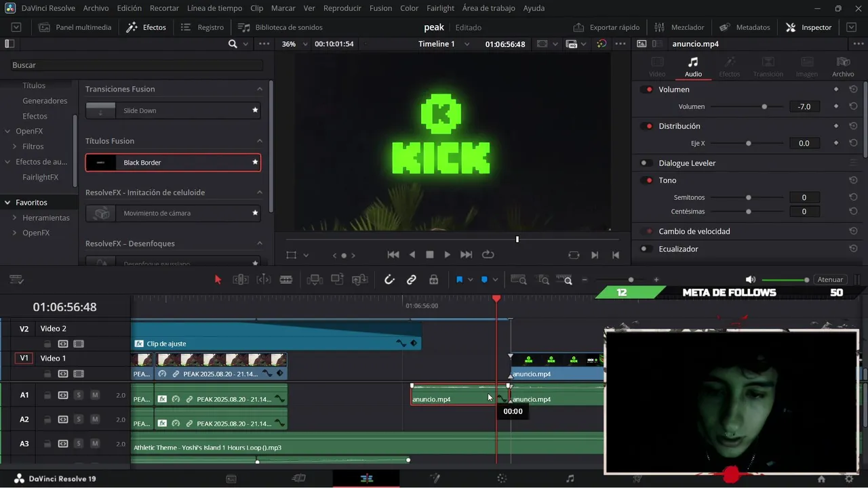Click the timeline zoom-in plus button
868x488 pixels.
[656, 279]
